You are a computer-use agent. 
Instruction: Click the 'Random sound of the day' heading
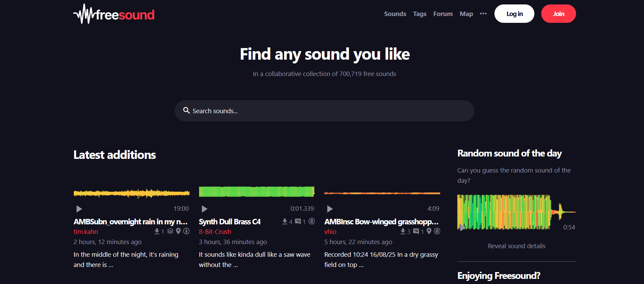(x=509, y=153)
